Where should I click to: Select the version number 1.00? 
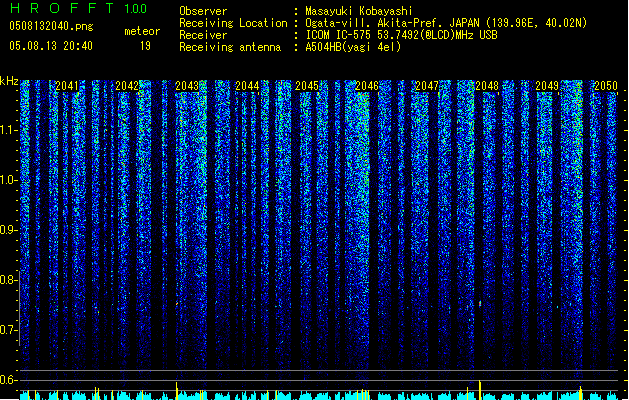tap(136, 9)
